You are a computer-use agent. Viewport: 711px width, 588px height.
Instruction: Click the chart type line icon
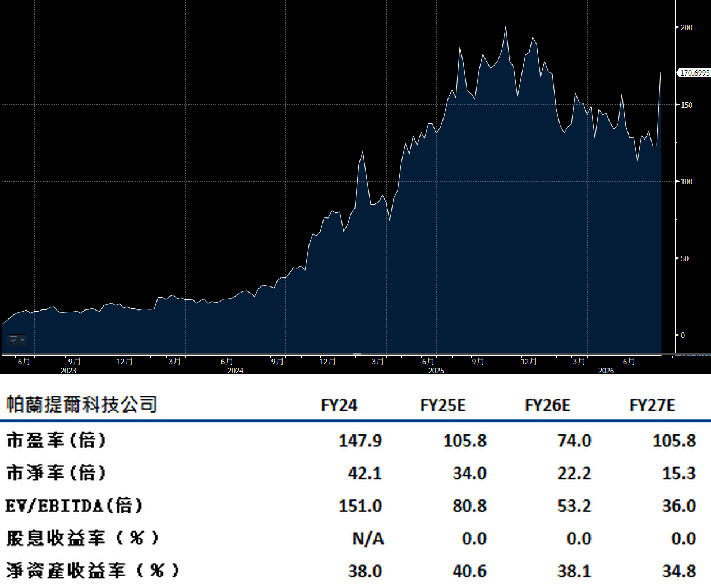[13, 340]
